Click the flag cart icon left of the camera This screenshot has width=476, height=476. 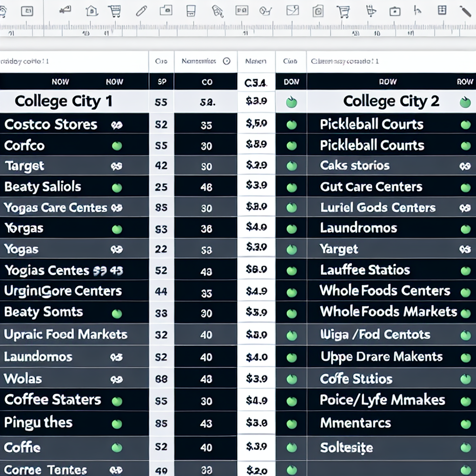(x=371, y=11)
